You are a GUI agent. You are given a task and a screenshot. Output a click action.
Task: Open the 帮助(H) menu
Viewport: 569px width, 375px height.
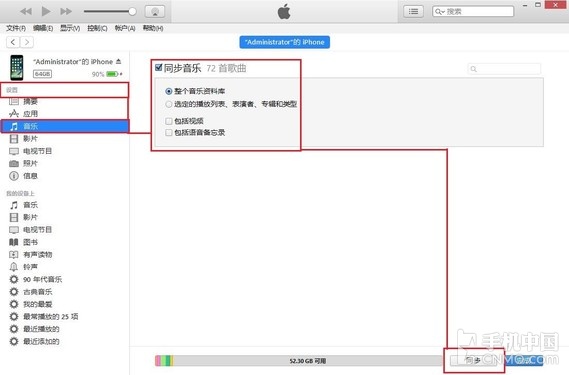pos(153,28)
